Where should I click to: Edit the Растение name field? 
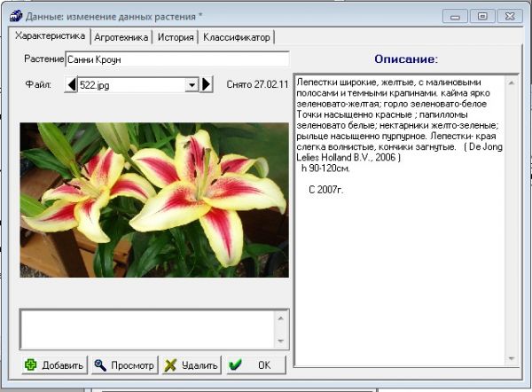click(177, 59)
